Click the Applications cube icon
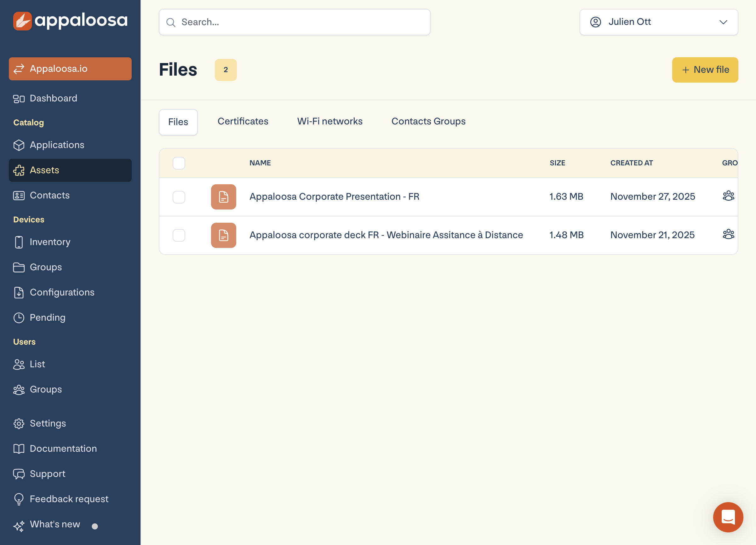Screen dimensions: 756x545 19,145
